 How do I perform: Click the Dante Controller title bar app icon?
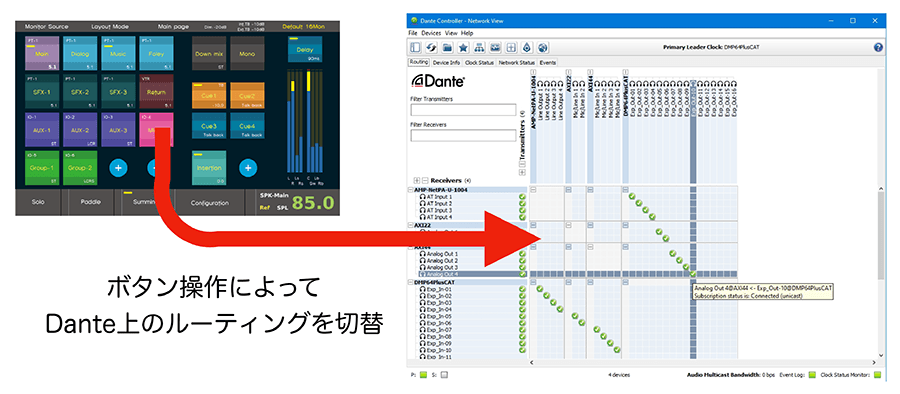point(414,21)
